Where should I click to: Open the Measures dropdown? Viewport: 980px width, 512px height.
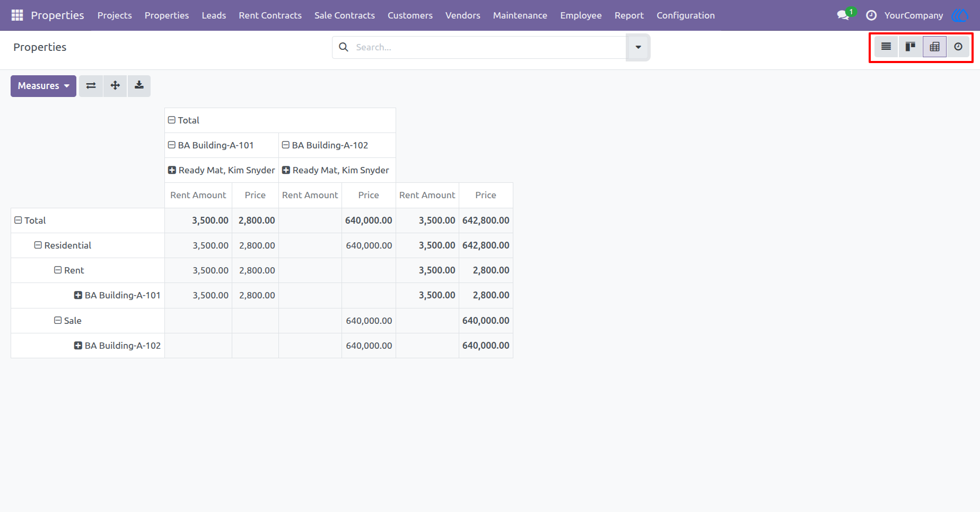[43, 86]
